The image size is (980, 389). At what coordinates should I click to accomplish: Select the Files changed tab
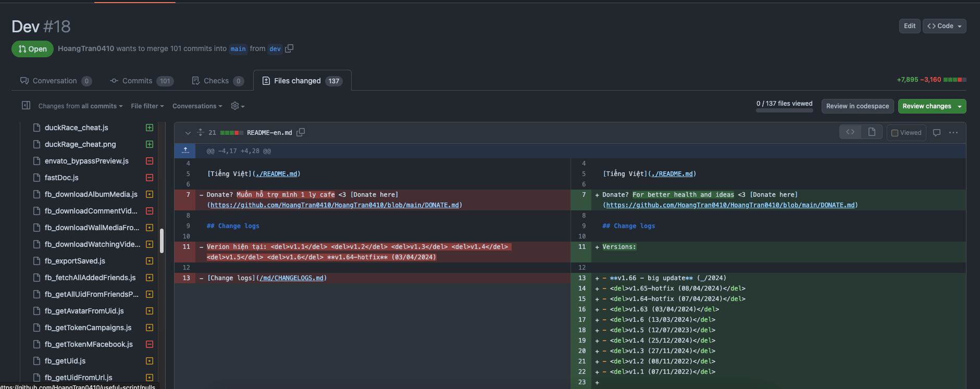pos(302,81)
